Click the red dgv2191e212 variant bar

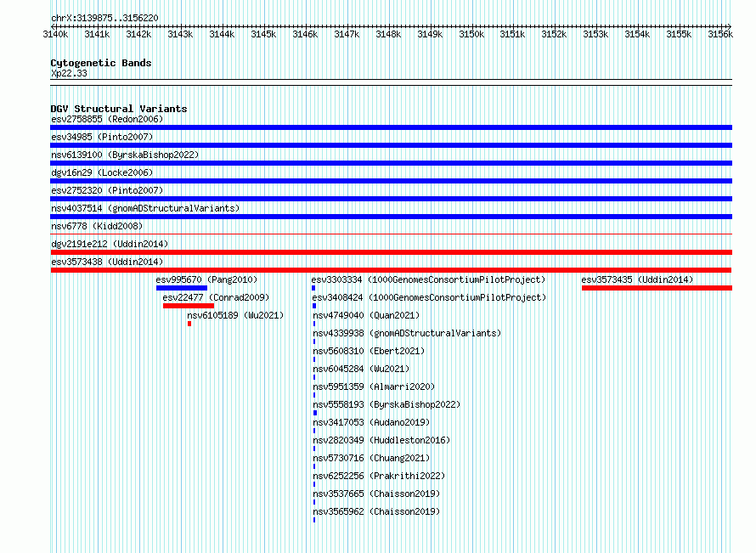(391, 252)
